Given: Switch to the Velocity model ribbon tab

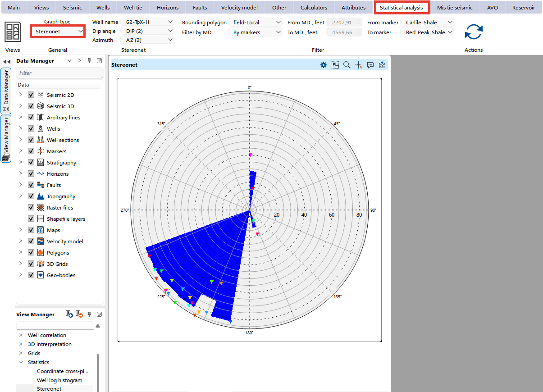Looking at the screenshot, I should pos(239,7).
